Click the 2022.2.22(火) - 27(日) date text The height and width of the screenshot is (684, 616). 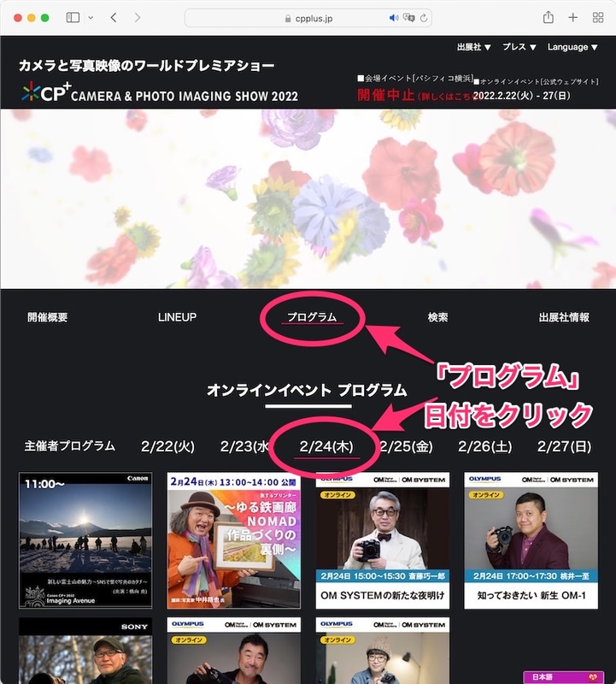coord(521,96)
